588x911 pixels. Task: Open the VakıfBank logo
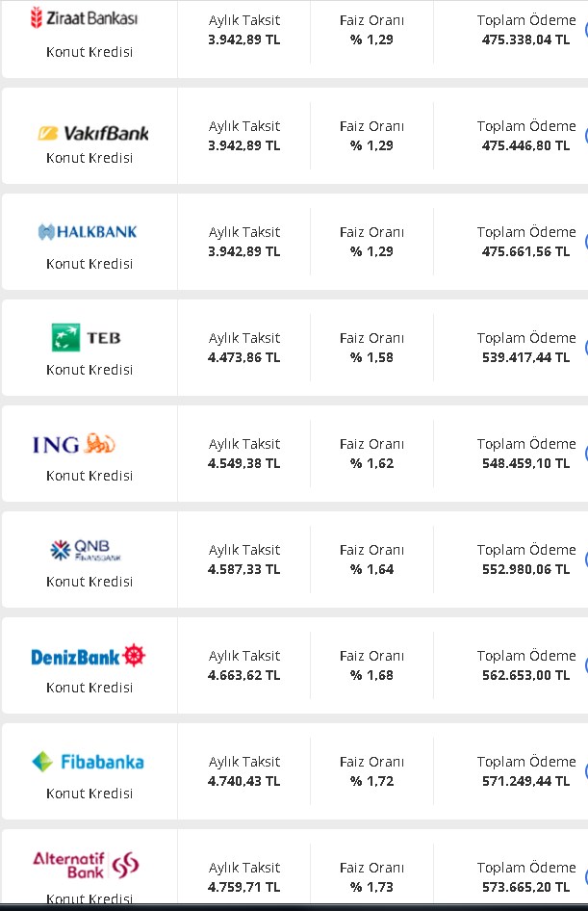(93, 133)
